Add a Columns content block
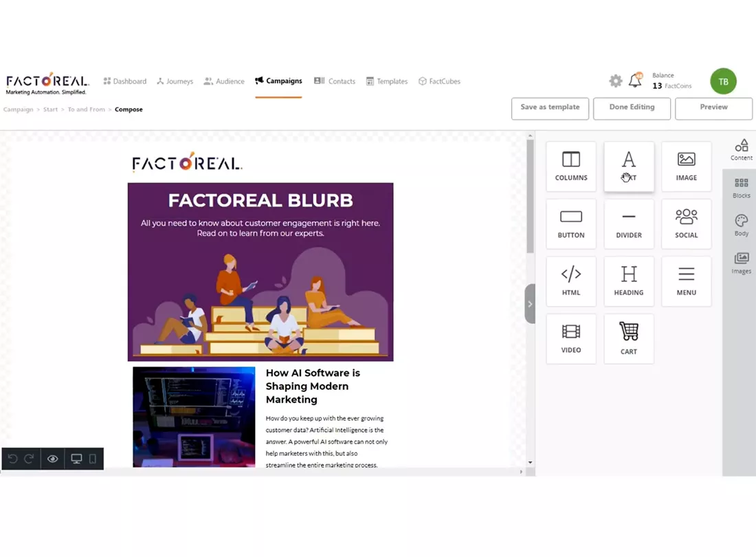The height and width of the screenshot is (557, 756). coord(571,166)
